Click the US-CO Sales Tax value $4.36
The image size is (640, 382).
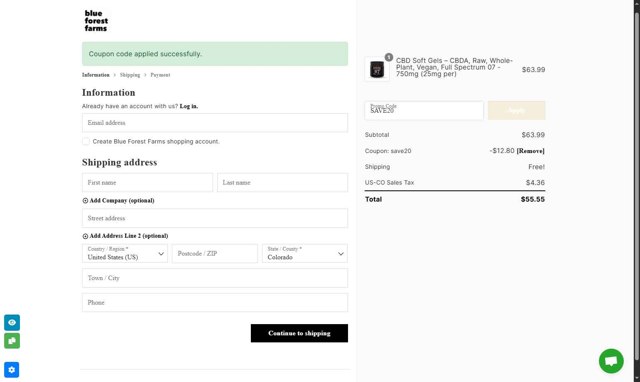point(535,183)
